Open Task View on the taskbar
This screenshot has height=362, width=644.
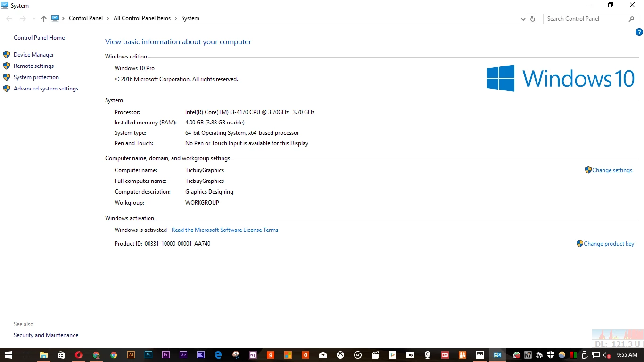[x=25, y=355]
